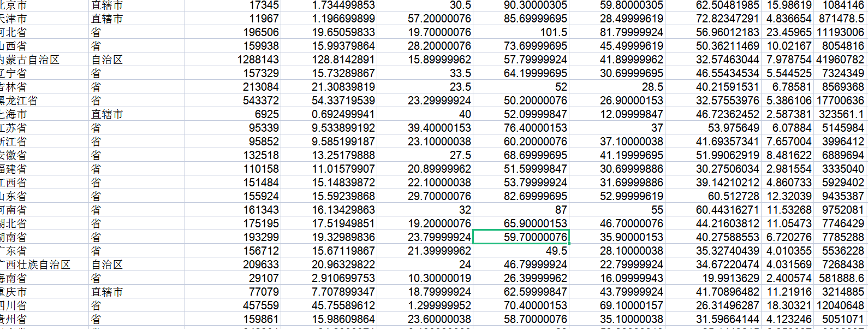Select cell with value 17345
The height and width of the screenshot is (329, 868).
pyautogui.click(x=233, y=5)
